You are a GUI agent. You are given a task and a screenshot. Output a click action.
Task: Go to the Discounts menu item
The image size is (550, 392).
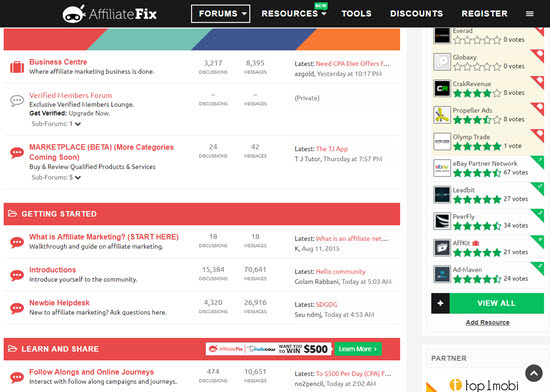click(416, 14)
